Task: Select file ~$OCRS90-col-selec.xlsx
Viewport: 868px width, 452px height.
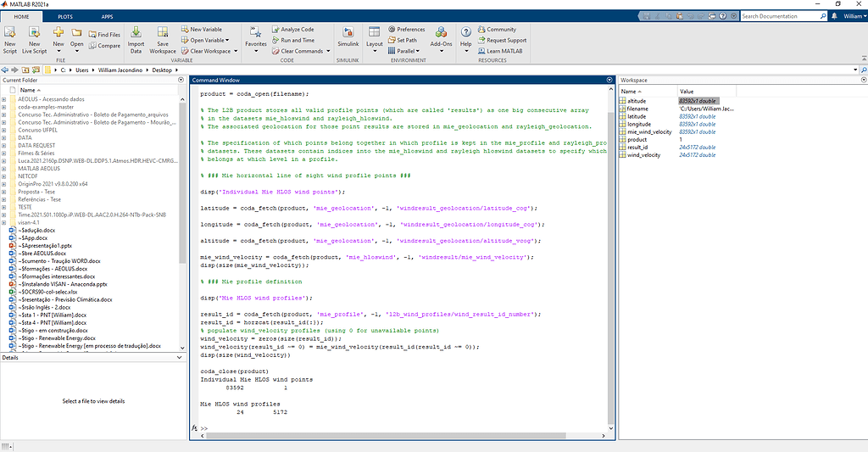Action: [x=48, y=292]
